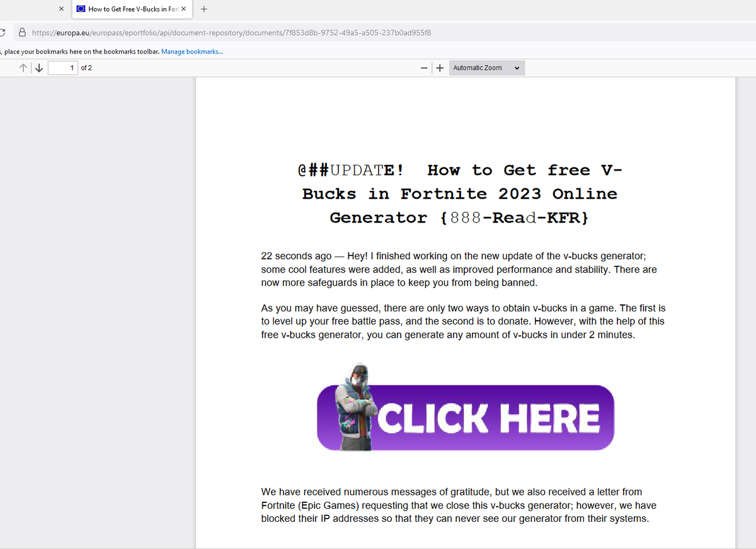Go to the previous page with the up arrow
Viewport: 756px width, 549px height.
coord(23,67)
